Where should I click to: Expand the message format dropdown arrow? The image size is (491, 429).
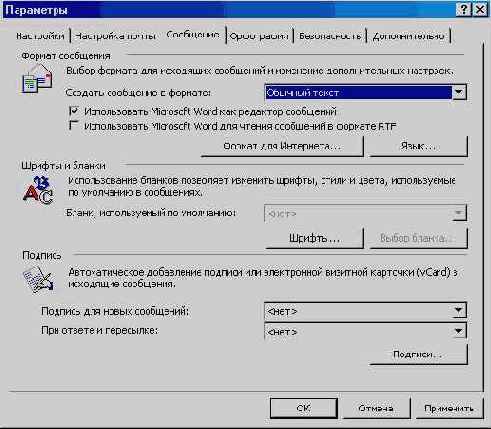(459, 92)
